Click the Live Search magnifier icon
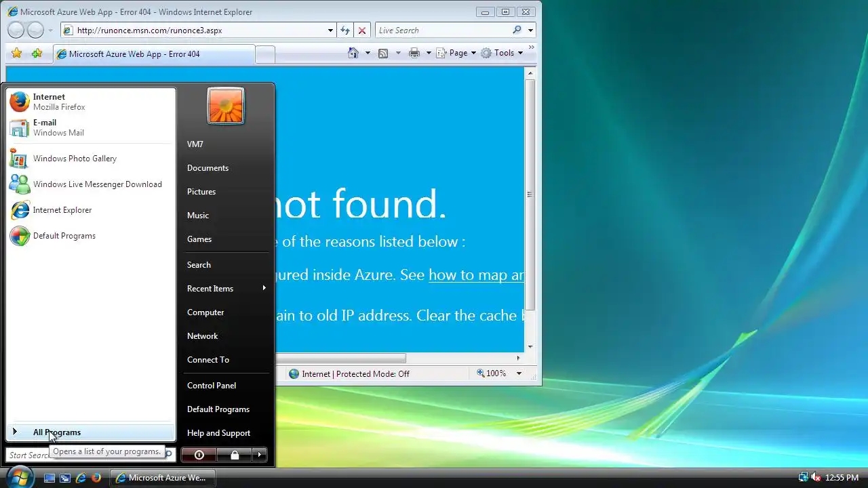 (517, 30)
